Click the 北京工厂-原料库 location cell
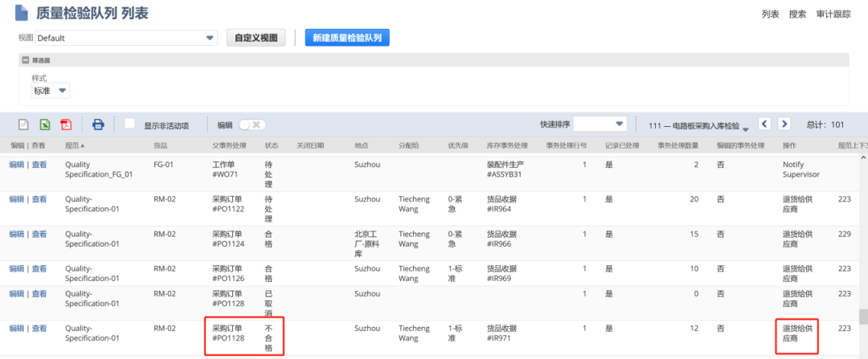 tap(366, 243)
